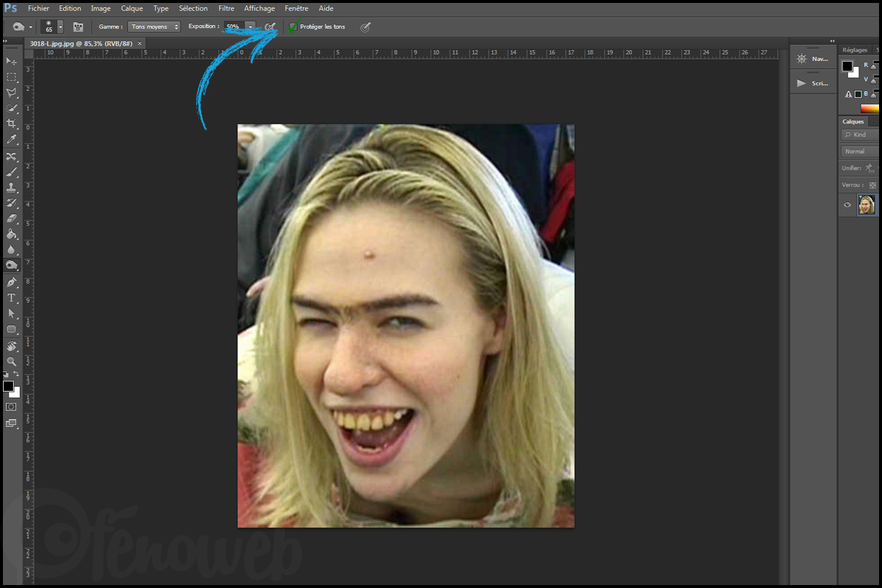Select the Calques panel tab

853,121
